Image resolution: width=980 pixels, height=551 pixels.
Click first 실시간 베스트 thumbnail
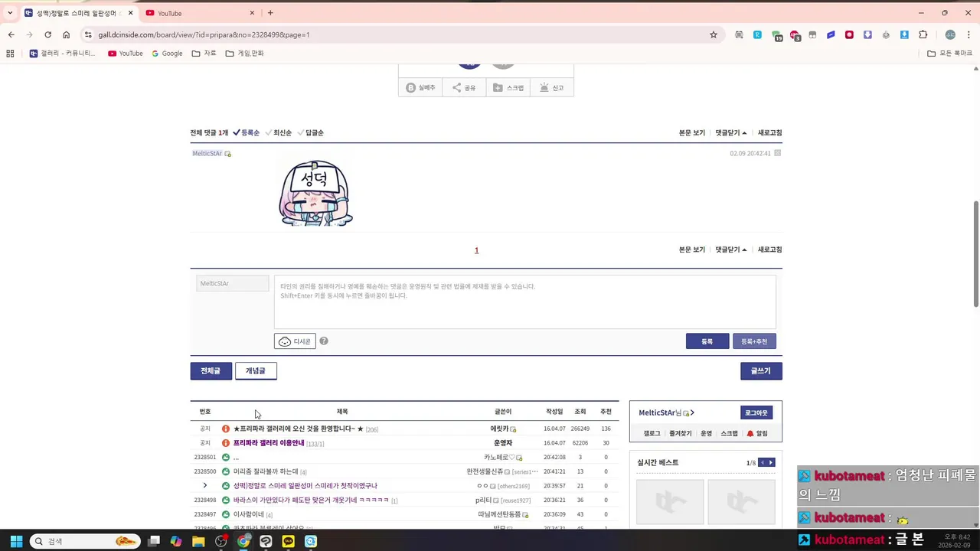670,502
